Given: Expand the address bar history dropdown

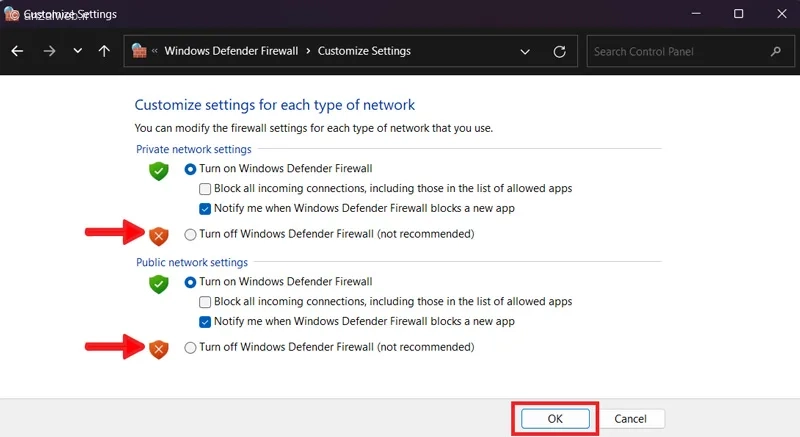Looking at the screenshot, I should coord(525,51).
